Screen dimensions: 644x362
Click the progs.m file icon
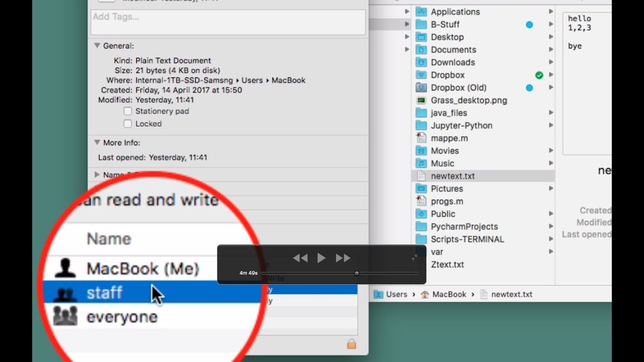[x=422, y=201]
